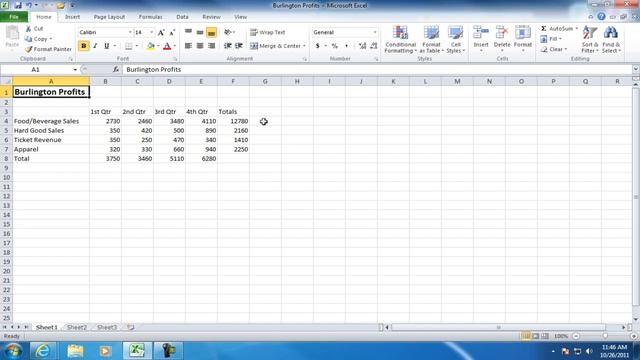Click the Format cells icon in Cells group
The image size is (640, 360).
(523, 33)
